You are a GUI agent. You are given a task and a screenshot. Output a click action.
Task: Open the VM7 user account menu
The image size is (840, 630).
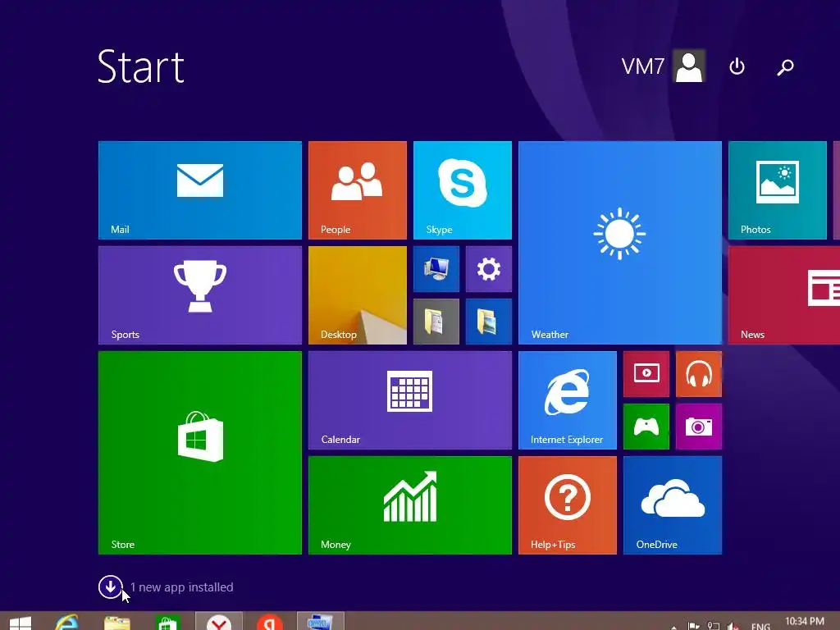pyautogui.click(x=663, y=66)
